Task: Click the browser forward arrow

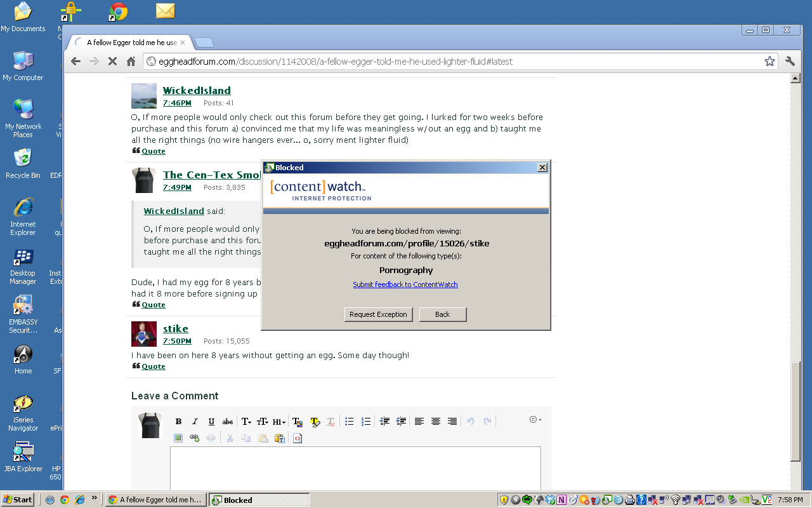Action: point(94,62)
